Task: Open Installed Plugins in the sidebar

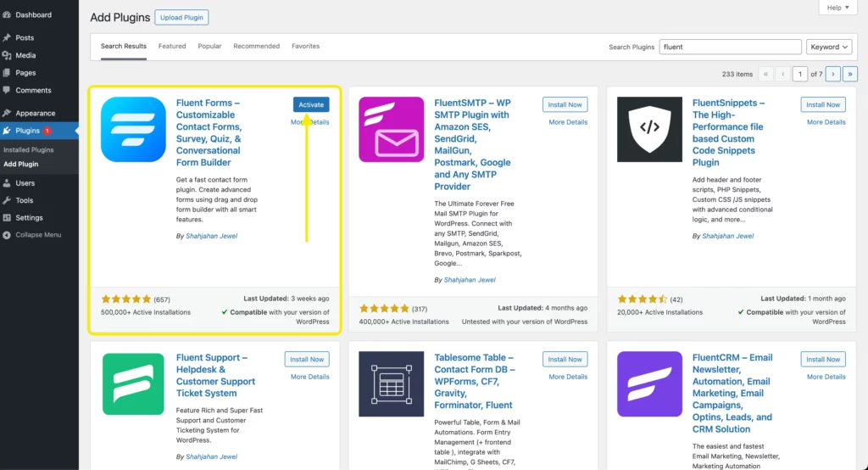Action: (29, 149)
